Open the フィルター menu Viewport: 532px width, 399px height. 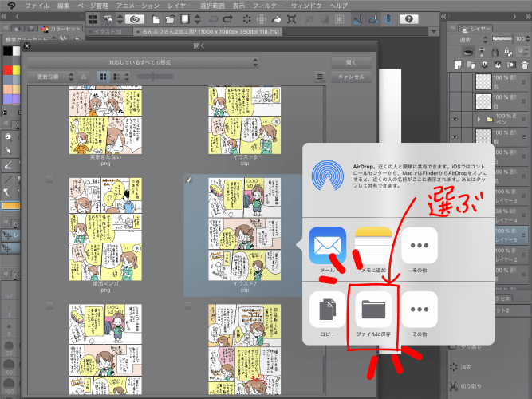[x=268, y=6]
